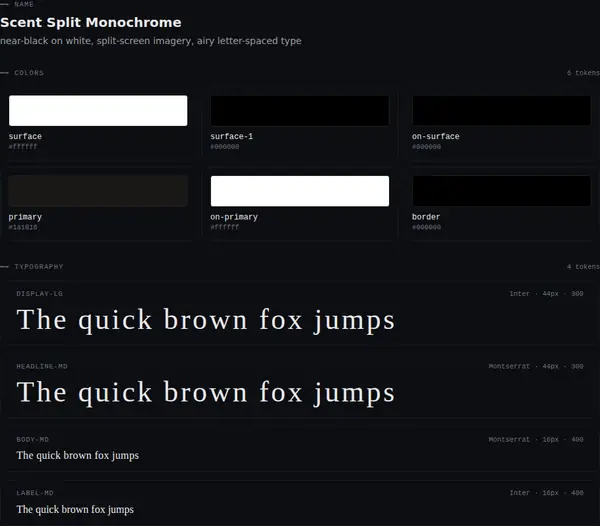Click the on-primary token name label
The height and width of the screenshot is (526, 600).
[x=234, y=217]
